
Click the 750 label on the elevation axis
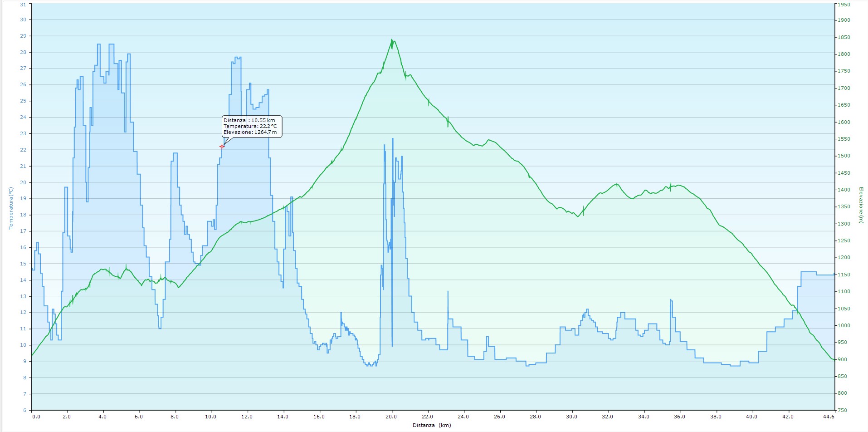pyautogui.click(x=843, y=410)
